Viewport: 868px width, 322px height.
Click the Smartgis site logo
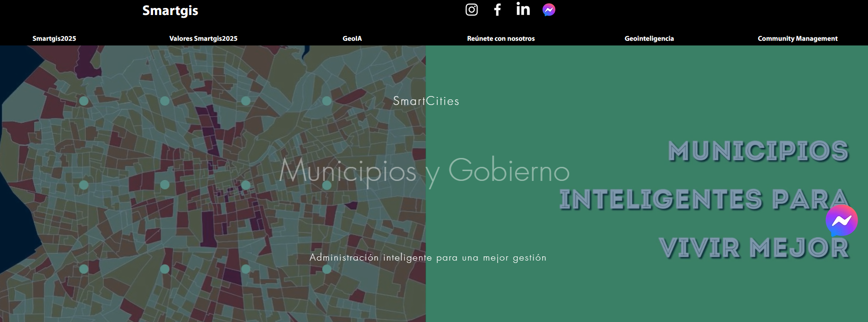(170, 10)
